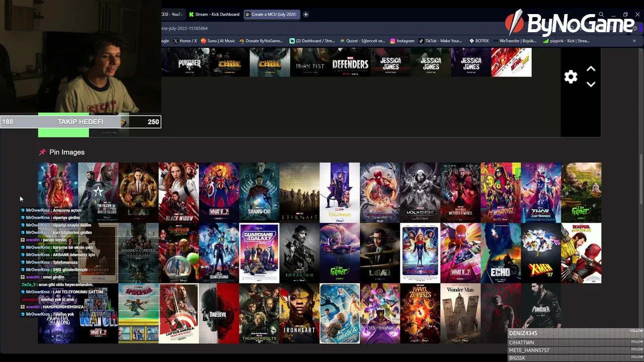Select the Guardians of the Galaxy Vol. 3 poster
Viewport: 644px width, 362px height.
[259, 253]
